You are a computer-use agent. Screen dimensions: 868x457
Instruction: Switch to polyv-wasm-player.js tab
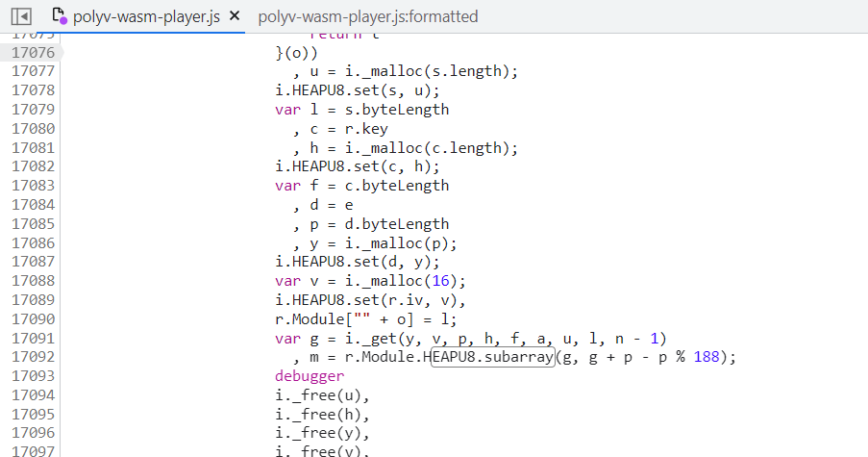(147, 16)
